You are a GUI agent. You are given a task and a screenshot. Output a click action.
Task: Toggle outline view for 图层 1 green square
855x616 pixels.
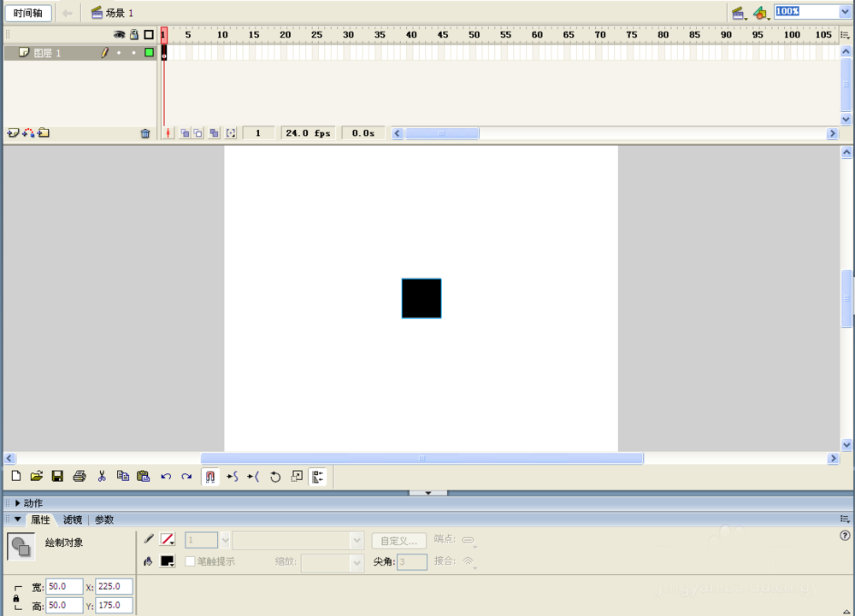point(149,53)
